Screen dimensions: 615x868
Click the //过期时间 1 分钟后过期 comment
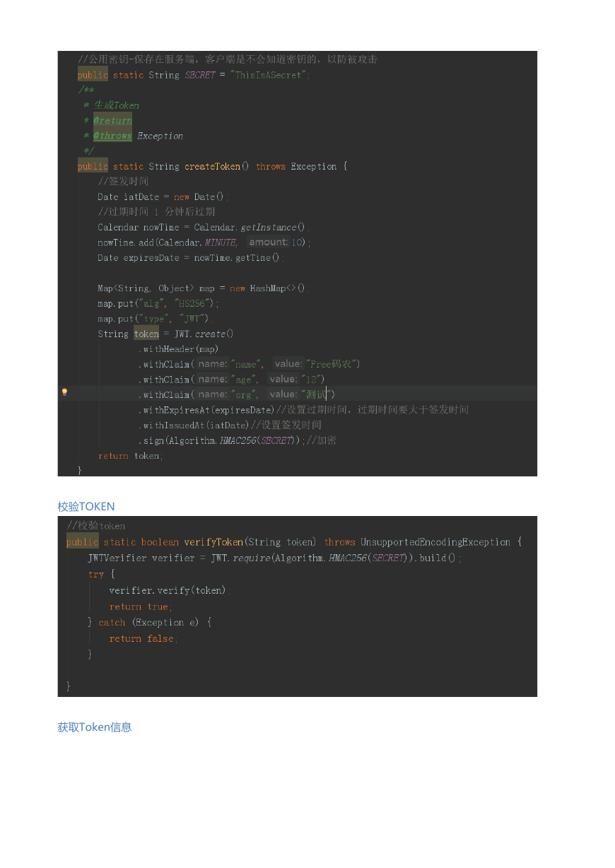pyautogui.click(x=156, y=212)
